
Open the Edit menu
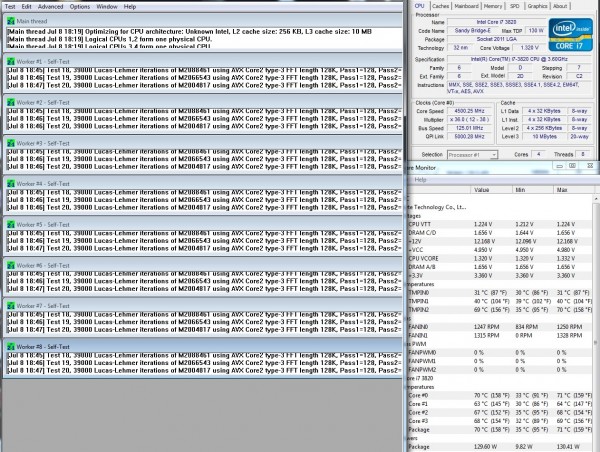26,7
